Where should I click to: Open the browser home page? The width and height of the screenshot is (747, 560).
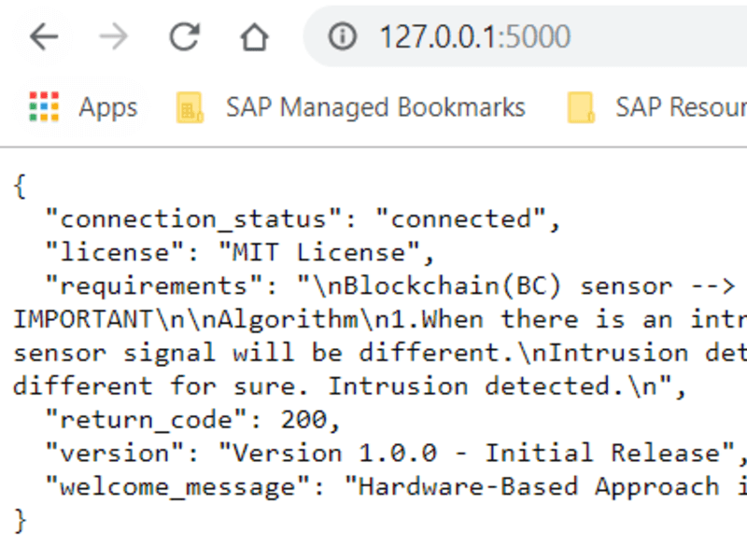point(253,36)
